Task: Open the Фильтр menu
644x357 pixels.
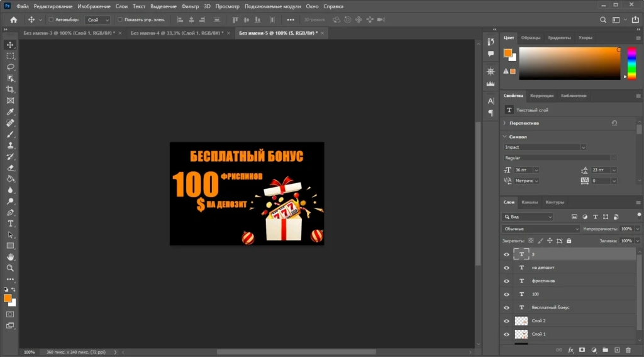Action: point(190,6)
